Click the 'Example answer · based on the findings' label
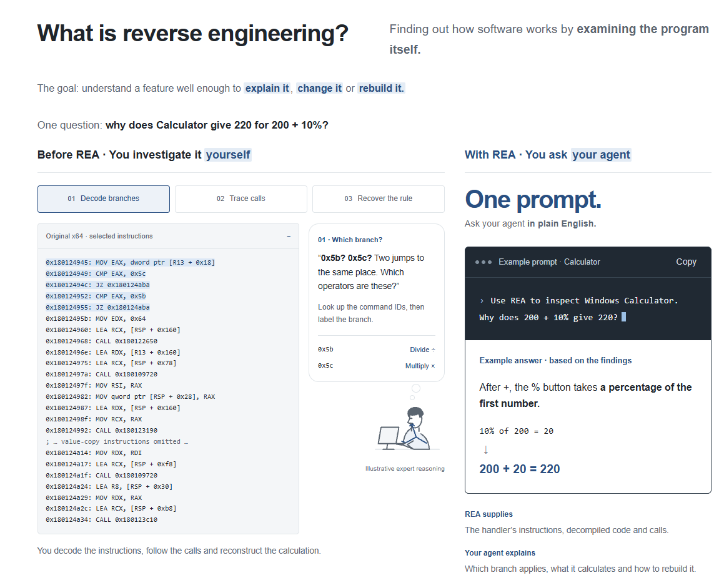This screenshot has height=588, width=719. (x=555, y=361)
